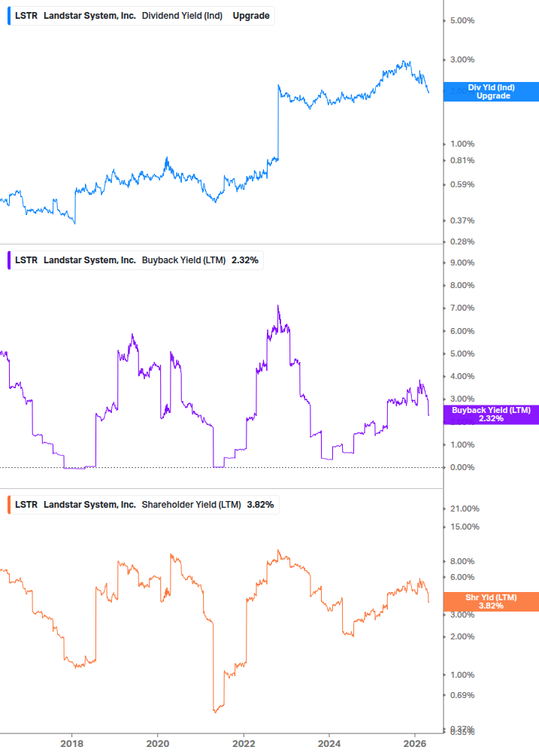
Task: Click the orange color marker in Shareholder Yield legend
Action: tap(9, 505)
